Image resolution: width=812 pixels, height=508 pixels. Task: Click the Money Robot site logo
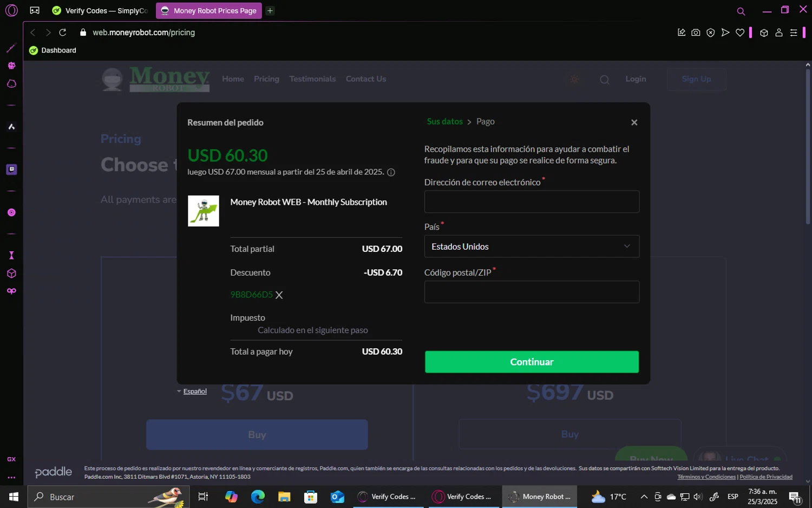pyautogui.click(x=156, y=80)
